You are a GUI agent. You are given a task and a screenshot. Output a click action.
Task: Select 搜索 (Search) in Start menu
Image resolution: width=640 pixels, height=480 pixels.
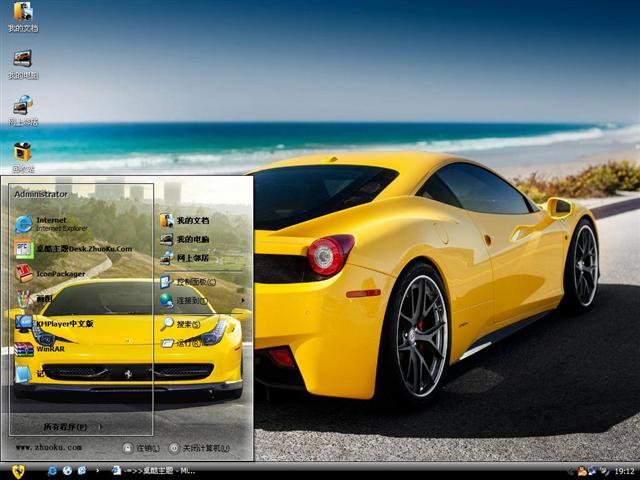[187, 324]
